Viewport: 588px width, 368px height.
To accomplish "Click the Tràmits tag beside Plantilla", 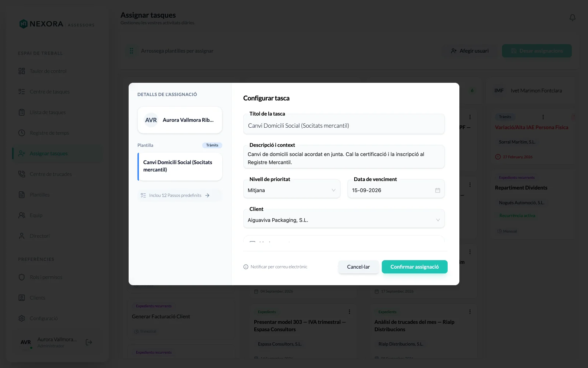I will [212, 145].
